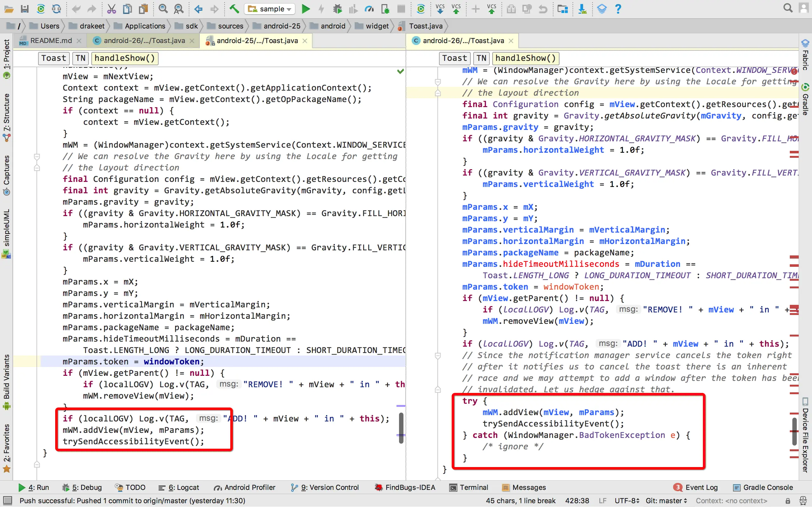
Task: Open the UTF-8 file encoding selector
Action: point(627,501)
